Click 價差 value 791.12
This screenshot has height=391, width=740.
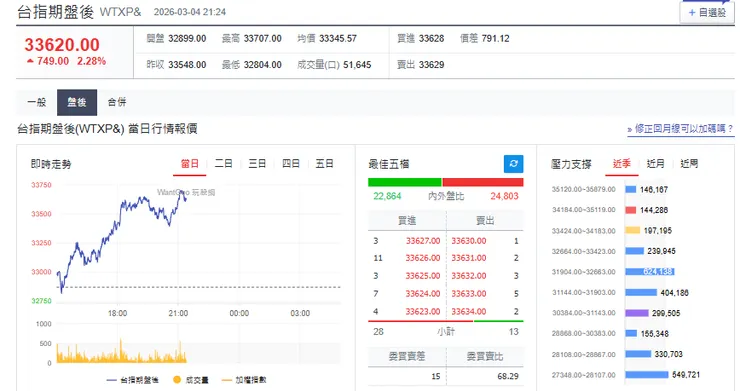pyautogui.click(x=496, y=39)
